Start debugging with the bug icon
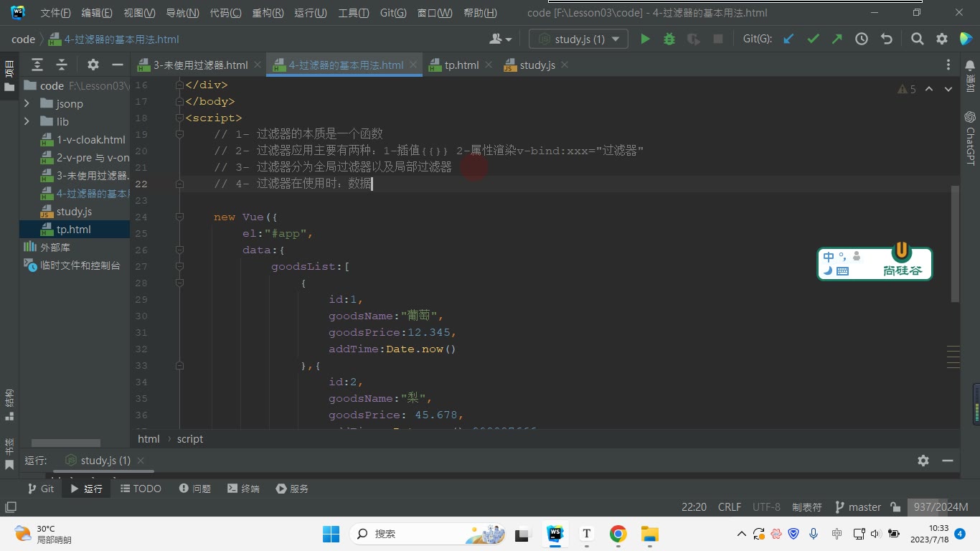The width and height of the screenshot is (980, 551). (x=669, y=39)
